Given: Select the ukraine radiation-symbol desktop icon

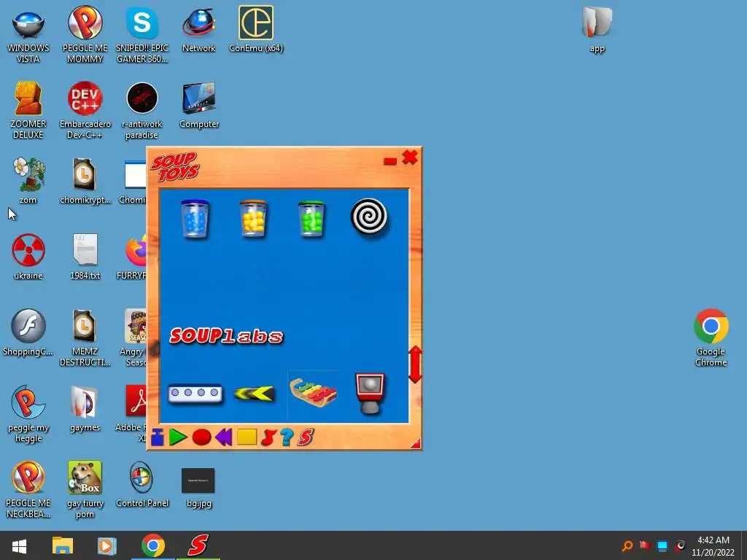Looking at the screenshot, I should [28, 257].
